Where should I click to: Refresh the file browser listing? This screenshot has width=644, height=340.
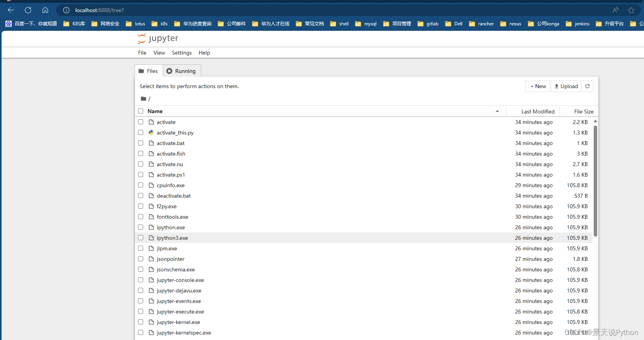(x=587, y=86)
